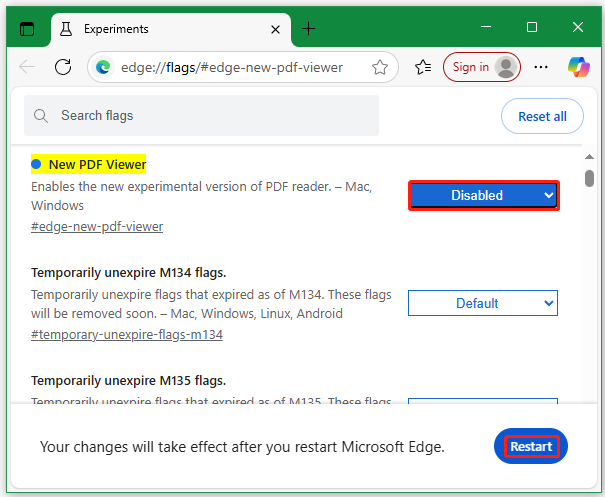The height and width of the screenshot is (497, 605).
Task: Select the Experiments tab
Action: point(171,29)
